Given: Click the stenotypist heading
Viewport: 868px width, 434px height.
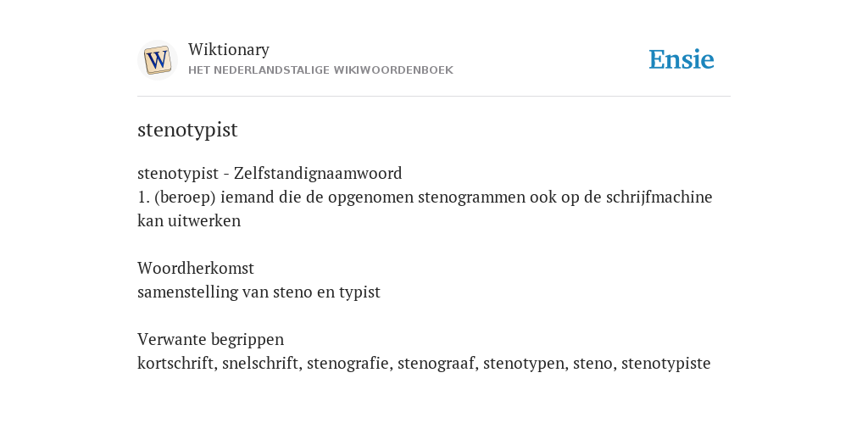Looking at the screenshot, I should (187, 130).
